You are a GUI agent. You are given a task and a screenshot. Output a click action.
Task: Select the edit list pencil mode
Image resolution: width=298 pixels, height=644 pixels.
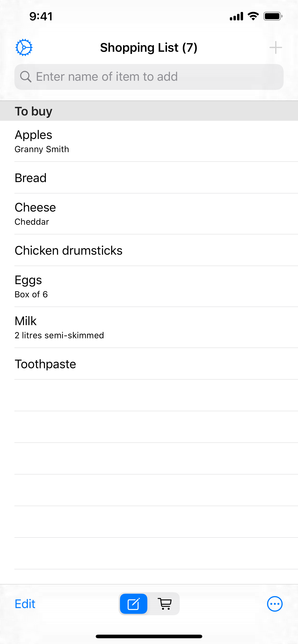point(133,604)
